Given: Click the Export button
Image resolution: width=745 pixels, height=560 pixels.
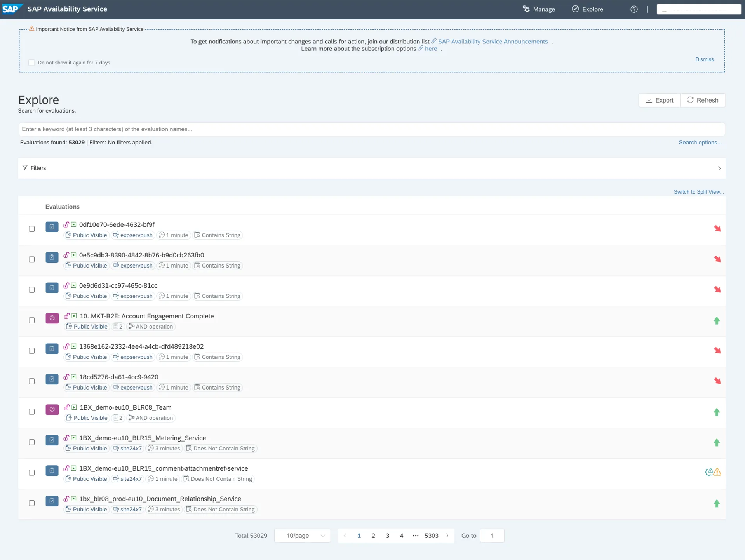Looking at the screenshot, I should pos(659,100).
